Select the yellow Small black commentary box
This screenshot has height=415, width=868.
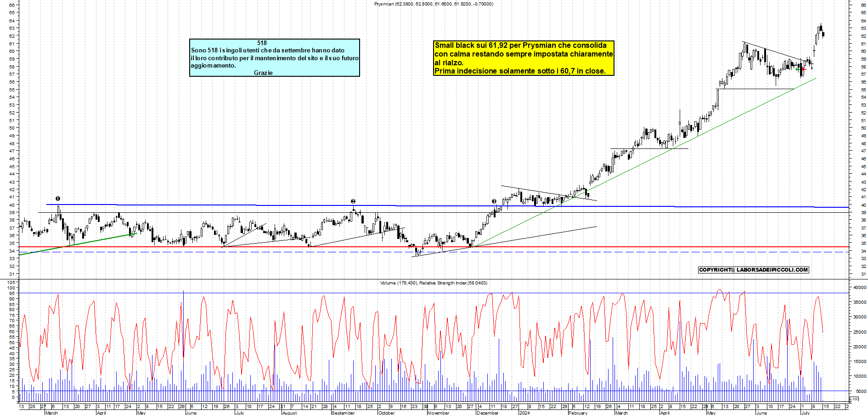[x=524, y=58]
